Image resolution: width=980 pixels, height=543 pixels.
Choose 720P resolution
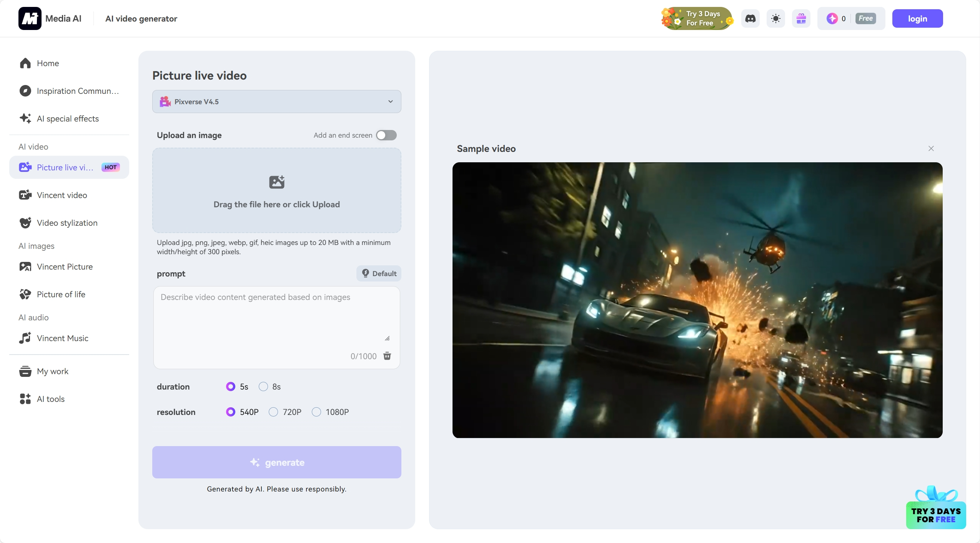[x=273, y=412]
